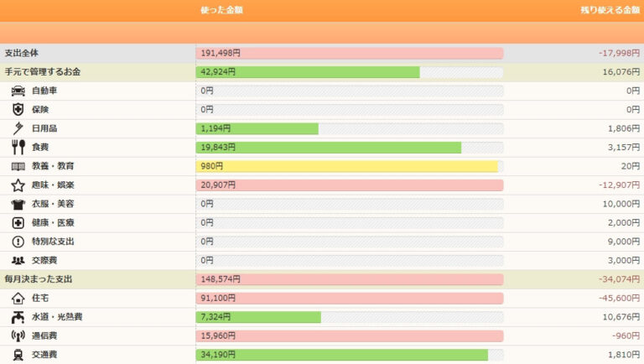Open the 健康・医療 category label
The width and height of the screenshot is (644, 364).
pyautogui.click(x=53, y=223)
